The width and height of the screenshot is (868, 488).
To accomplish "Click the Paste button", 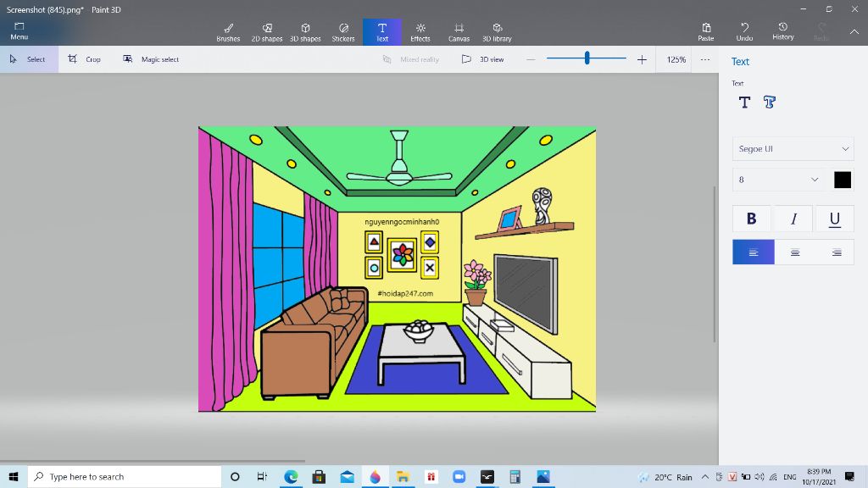I will click(x=706, y=32).
